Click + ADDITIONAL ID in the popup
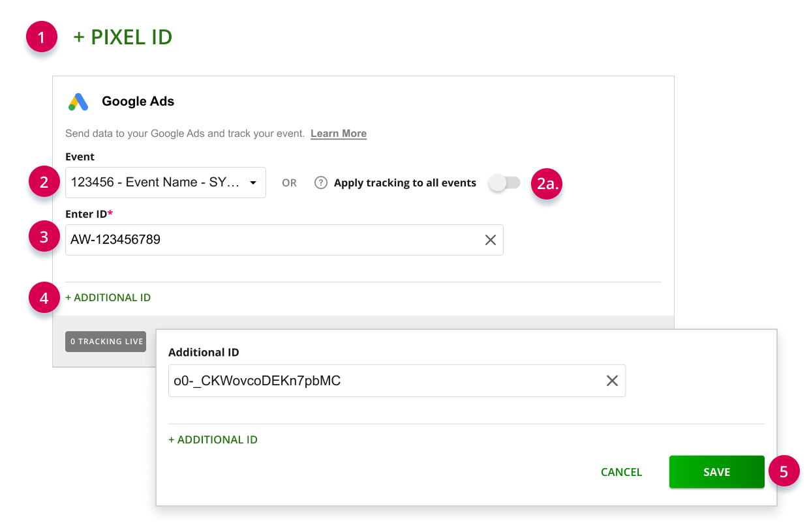809x532 pixels. click(213, 440)
